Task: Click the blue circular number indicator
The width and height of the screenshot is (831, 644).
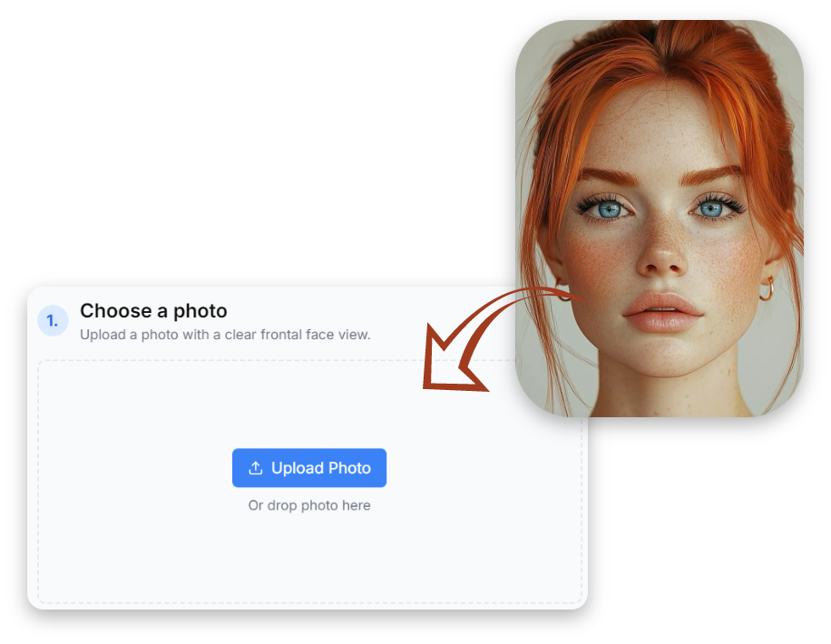Action: [52, 320]
